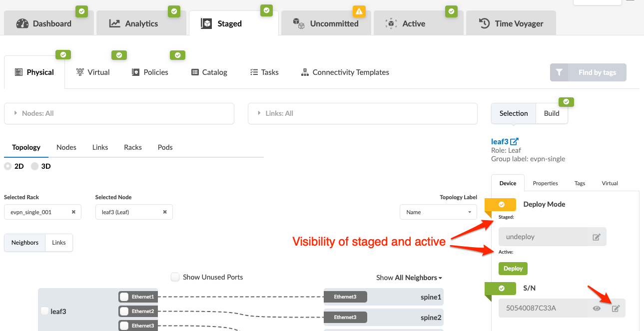Clear the evpn_single_001 rack selection
Viewport: 644px width, 331px height.
click(73, 212)
